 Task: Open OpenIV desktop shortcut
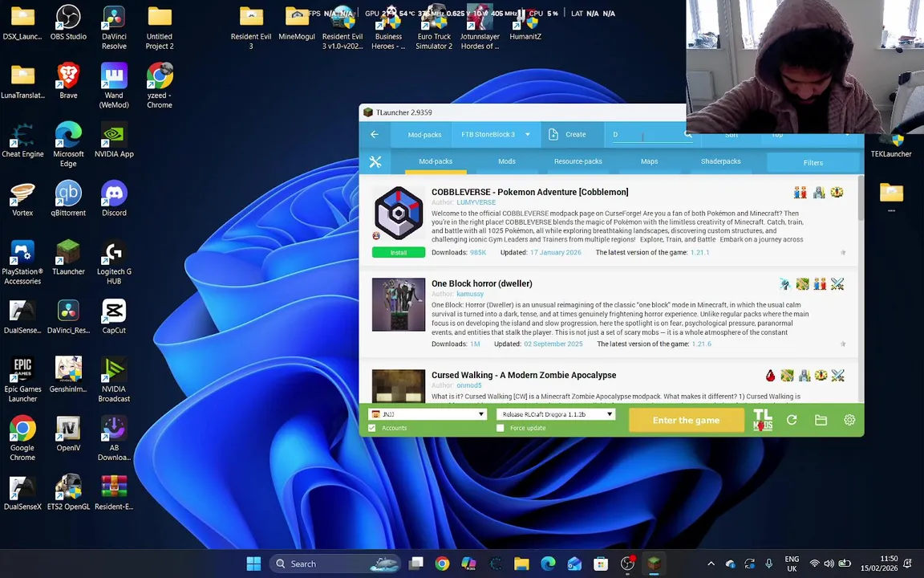click(68, 433)
